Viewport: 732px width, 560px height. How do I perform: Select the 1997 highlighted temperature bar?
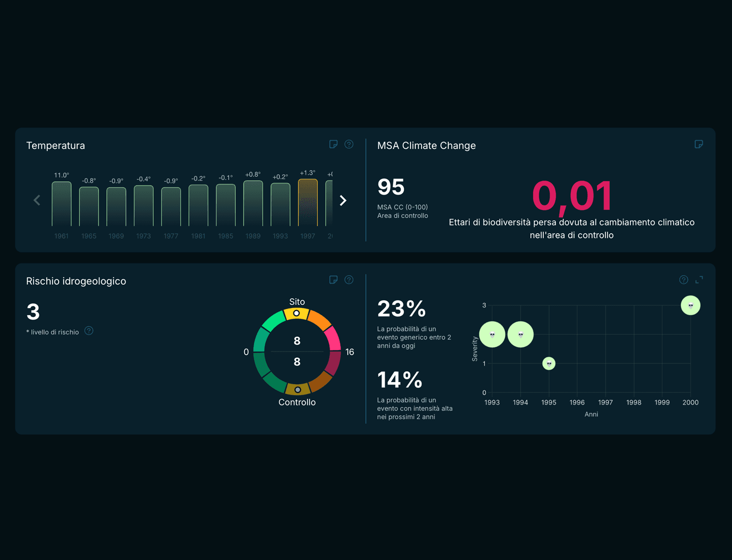click(308, 203)
